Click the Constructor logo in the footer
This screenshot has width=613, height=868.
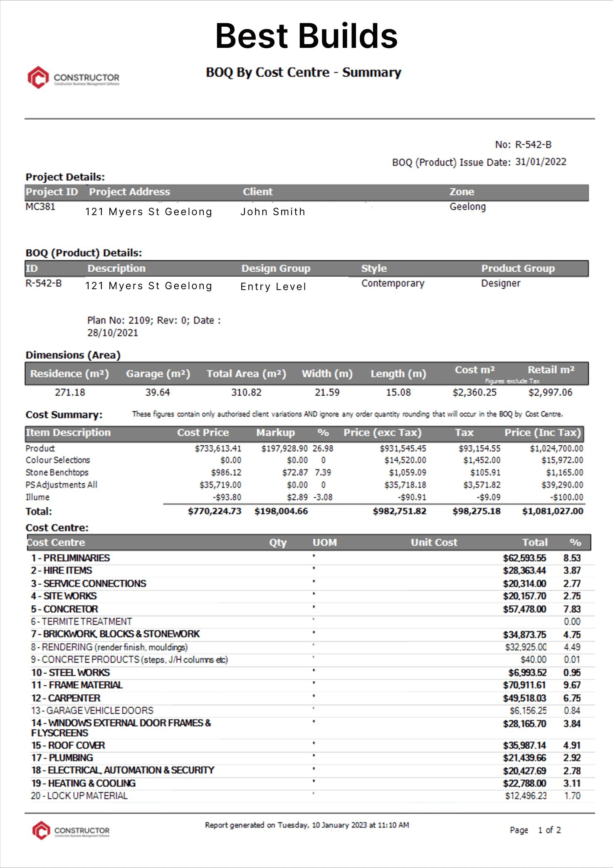71,831
